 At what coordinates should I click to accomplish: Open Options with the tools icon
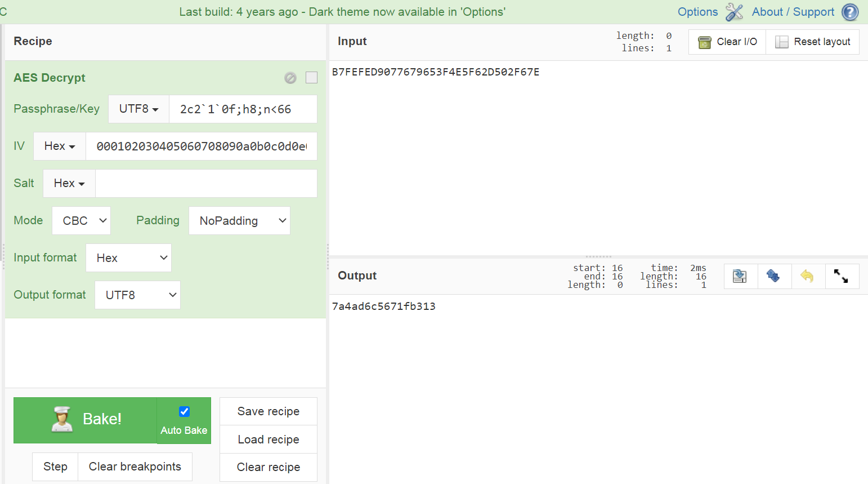click(734, 12)
